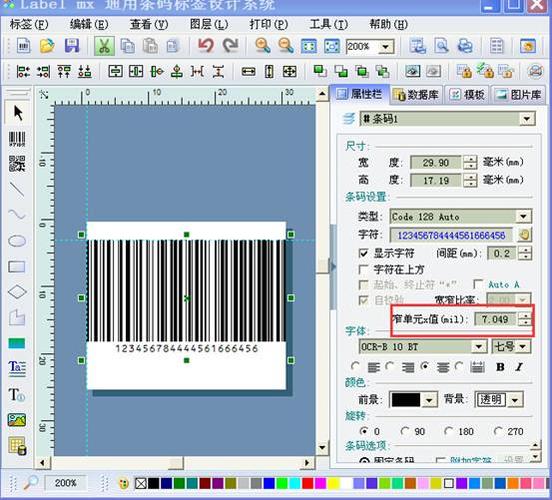552x500 pixels.
Task: Redo the last action
Action: point(230,46)
